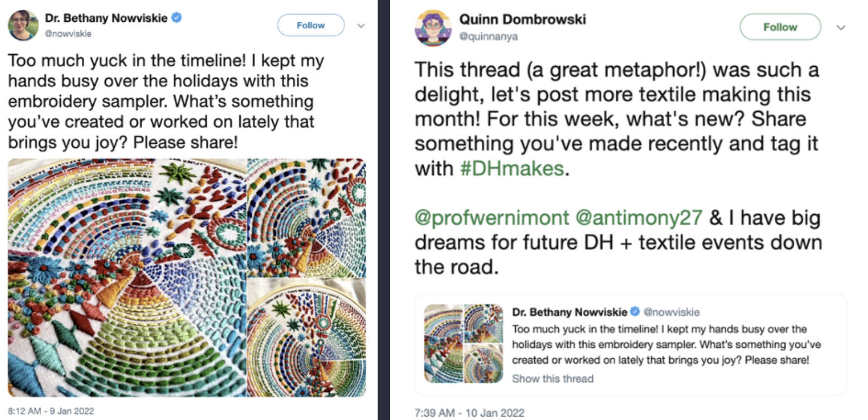Open the 10 Jan 2022 tweet timestamp
The image size is (868, 420).
[469, 413]
